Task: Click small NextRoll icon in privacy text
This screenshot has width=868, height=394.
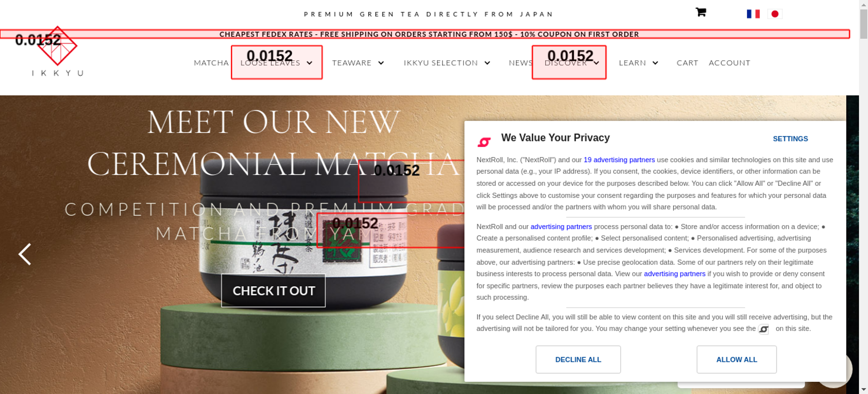Action: coord(763,329)
